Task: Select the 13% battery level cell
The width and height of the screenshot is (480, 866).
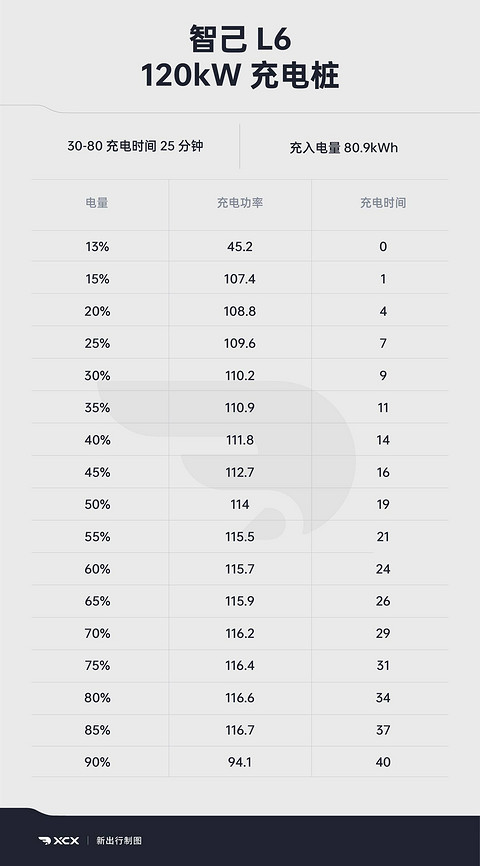Action: (97, 247)
